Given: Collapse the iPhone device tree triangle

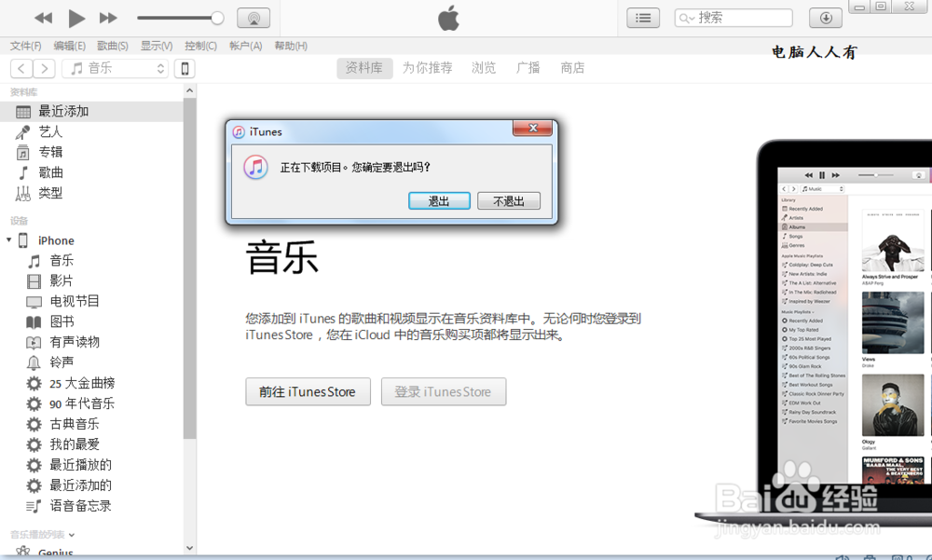Looking at the screenshot, I should coord(9,240).
